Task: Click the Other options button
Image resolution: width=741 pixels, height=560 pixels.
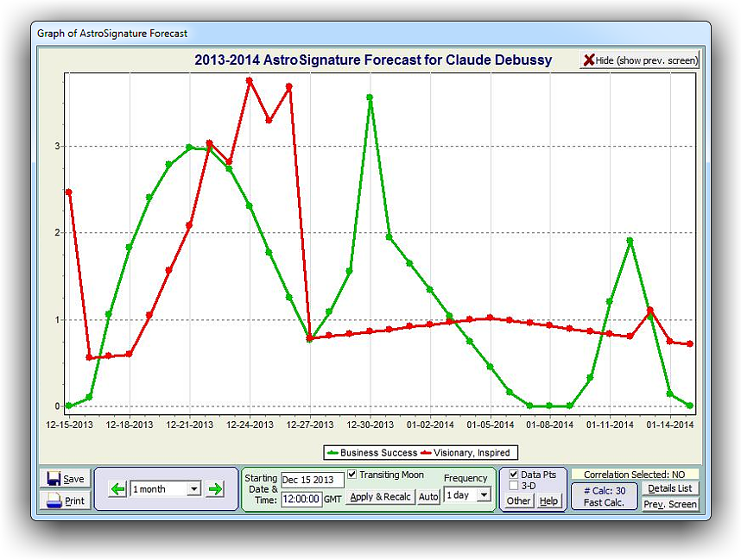Action: [518, 501]
